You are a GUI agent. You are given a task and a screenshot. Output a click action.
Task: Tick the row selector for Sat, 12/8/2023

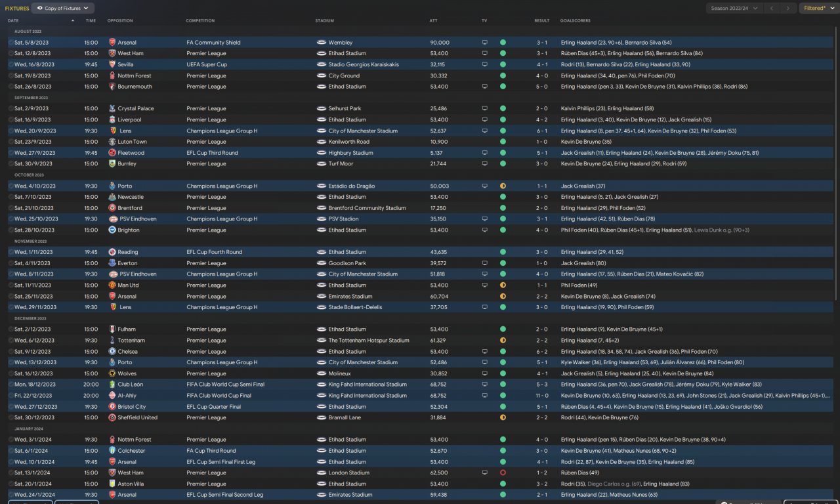coord(10,53)
